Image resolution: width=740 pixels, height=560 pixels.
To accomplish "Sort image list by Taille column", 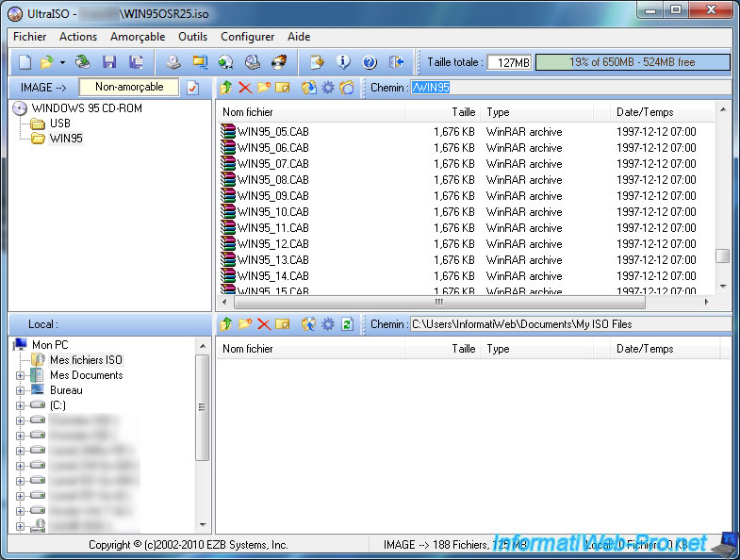I will [x=443, y=112].
